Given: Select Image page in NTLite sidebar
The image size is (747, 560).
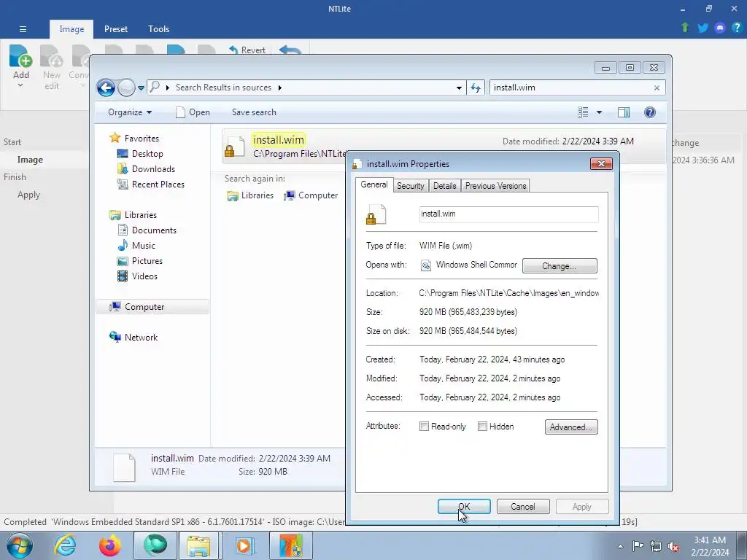Looking at the screenshot, I should [x=30, y=160].
